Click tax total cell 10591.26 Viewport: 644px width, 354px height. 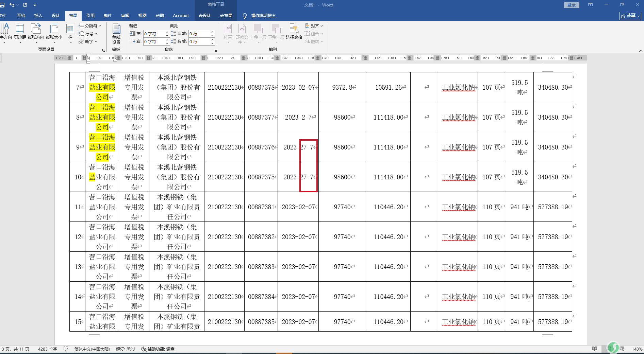(x=388, y=87)
